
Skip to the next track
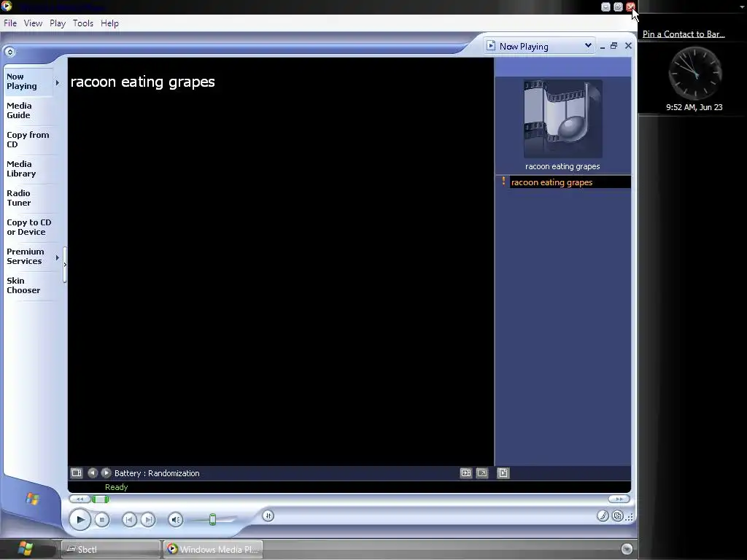tap(147, 519)
